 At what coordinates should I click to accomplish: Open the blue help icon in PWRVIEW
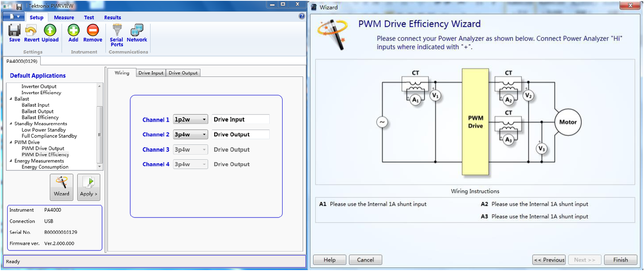click(302, 17)
